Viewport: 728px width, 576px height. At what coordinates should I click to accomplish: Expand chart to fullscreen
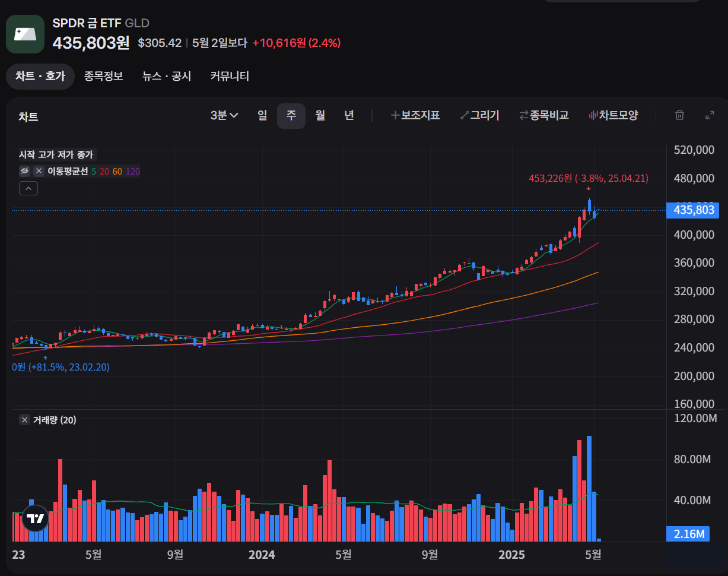tap(710, 115)
